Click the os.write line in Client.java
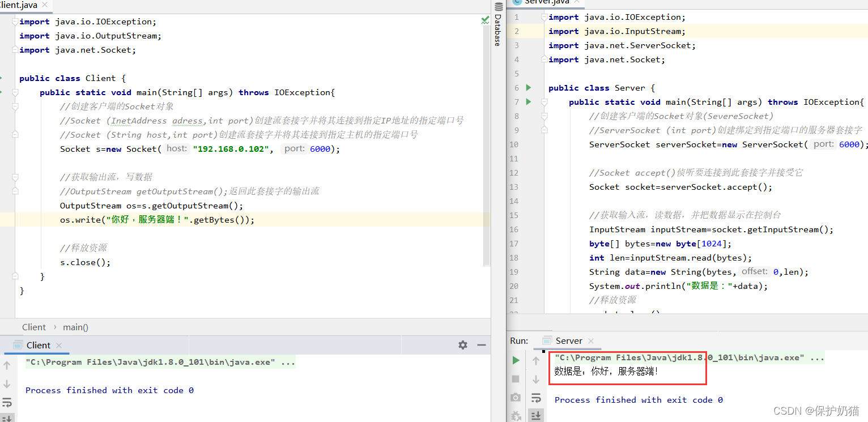The width and height of the screenshot is (868, 422). pos(158,220)
